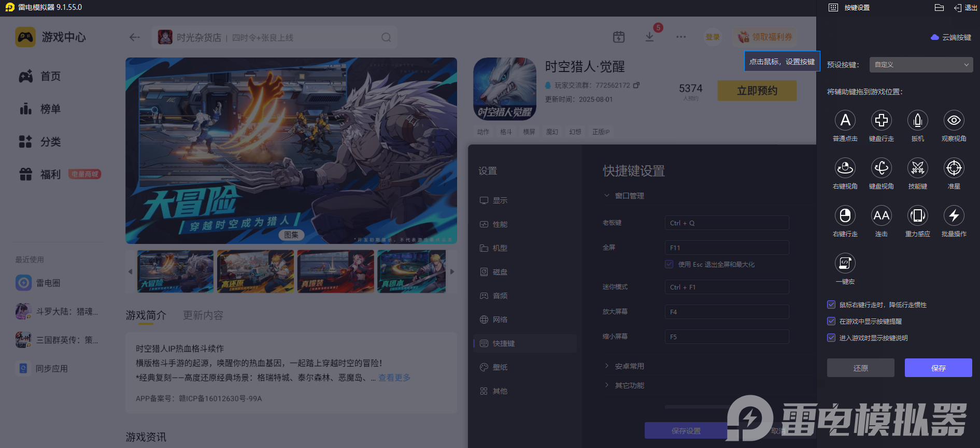Open 性能 settings tab
This screenshot has height=448, width=980.
point(525,224)
